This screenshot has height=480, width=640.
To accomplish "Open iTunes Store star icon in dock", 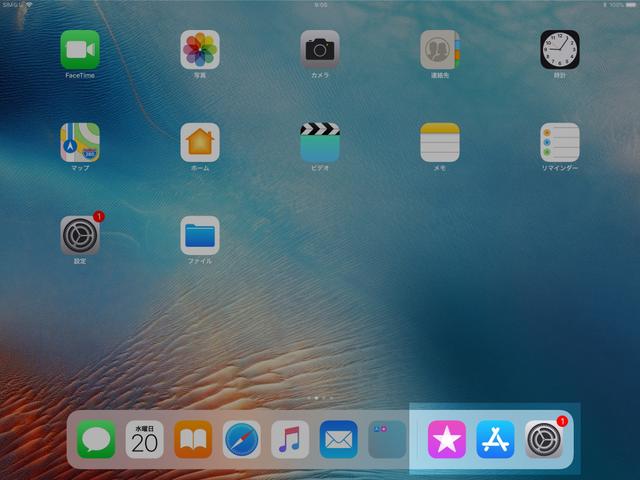I will (x=447, y=440).
